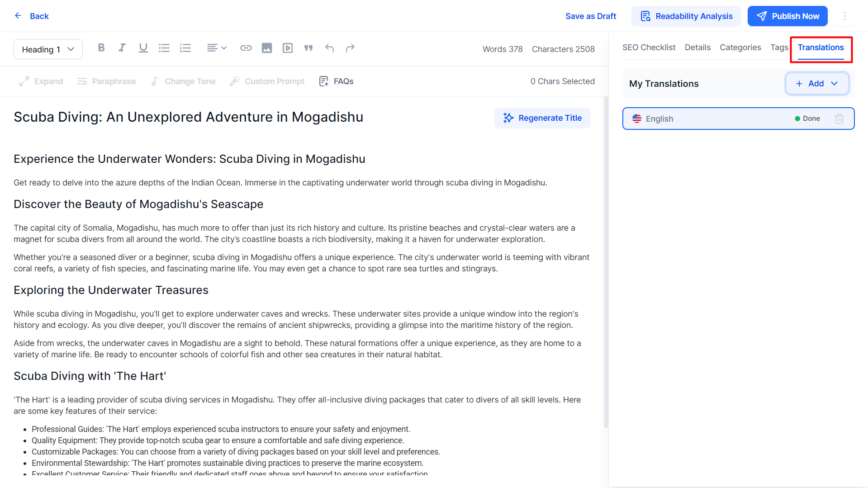The height and width of the screenshot is (488, 868).
Task: Insert a numbered list
Action: click(185, 48)
